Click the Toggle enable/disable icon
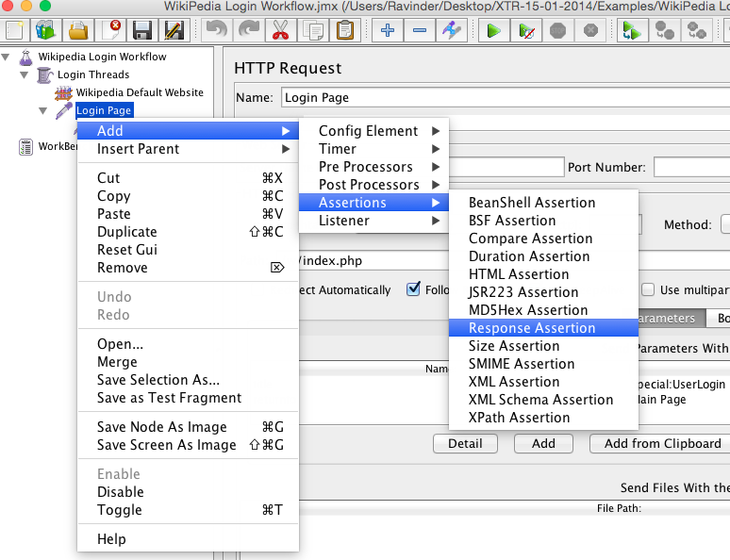This screenshot has height=560, width=730. pyautogui.click(x=452, y=30)
